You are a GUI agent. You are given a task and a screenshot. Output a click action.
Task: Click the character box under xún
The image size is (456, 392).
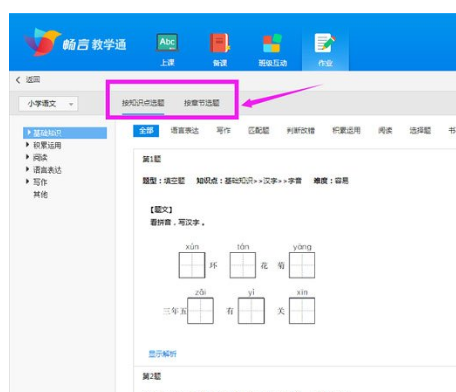point(192,265)
